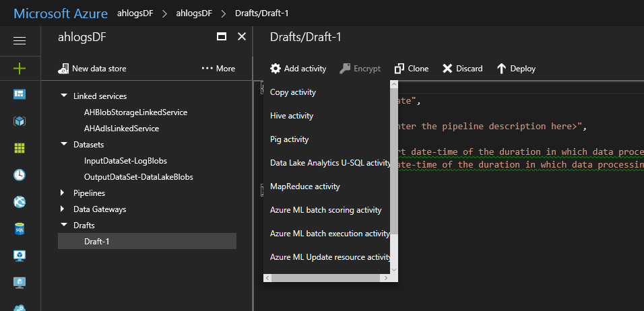Open AHAdlsLinkedService in the tree
Image resolution: width=644 pixels, height=311 pixels.
pos(121,129)
